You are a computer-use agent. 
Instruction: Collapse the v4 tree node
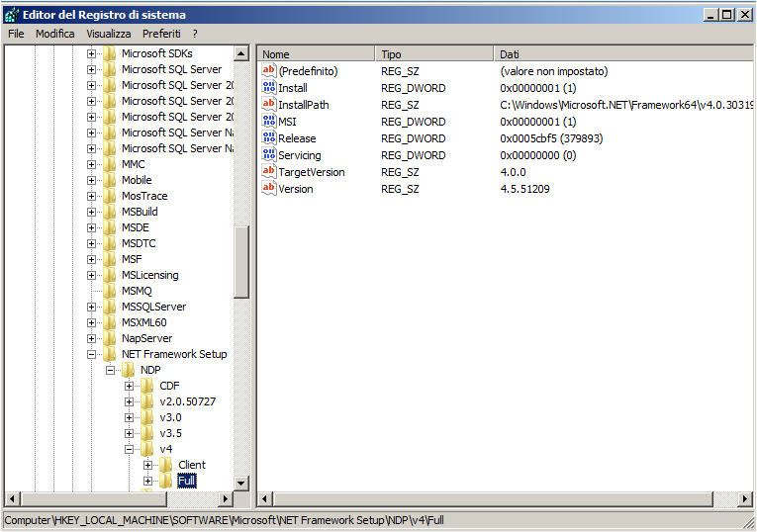click(x=129, y=450)
